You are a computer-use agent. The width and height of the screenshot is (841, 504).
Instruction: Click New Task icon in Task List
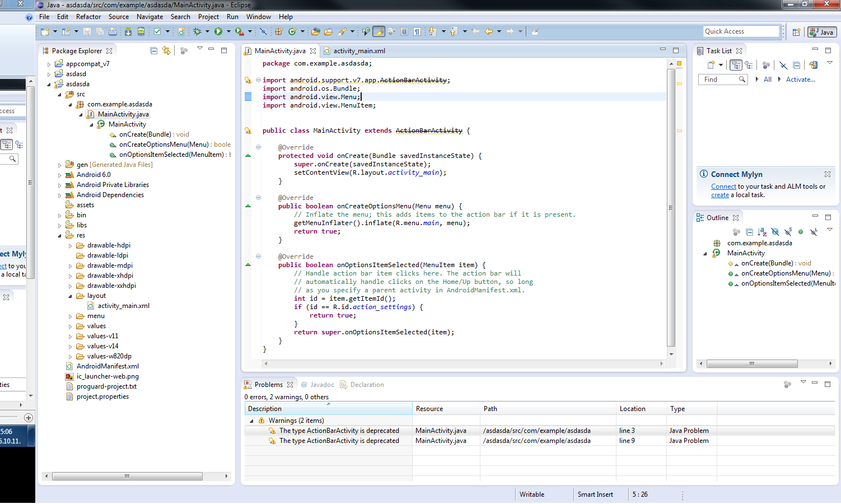(711, 65)
